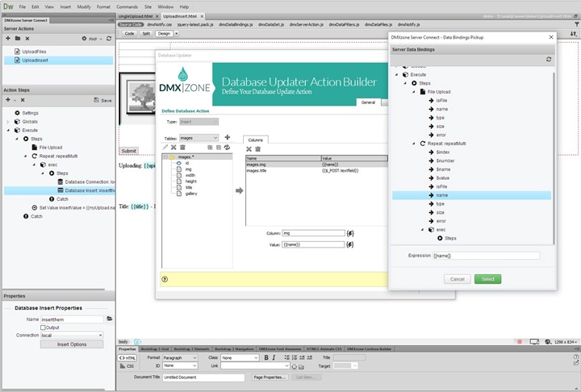The width and height of the screenshot is (581, 392).
Task: Click Cancel in Data Bindings Pickup
Action: pyautogui.click(x=458, y=279)
